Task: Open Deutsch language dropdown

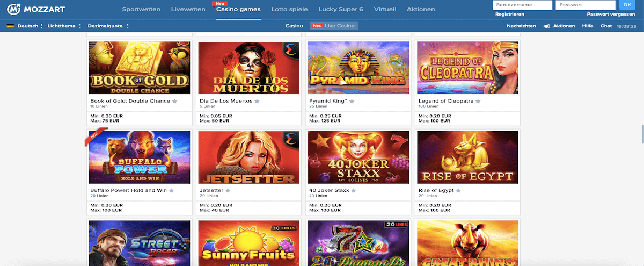Action: (30, 26)
